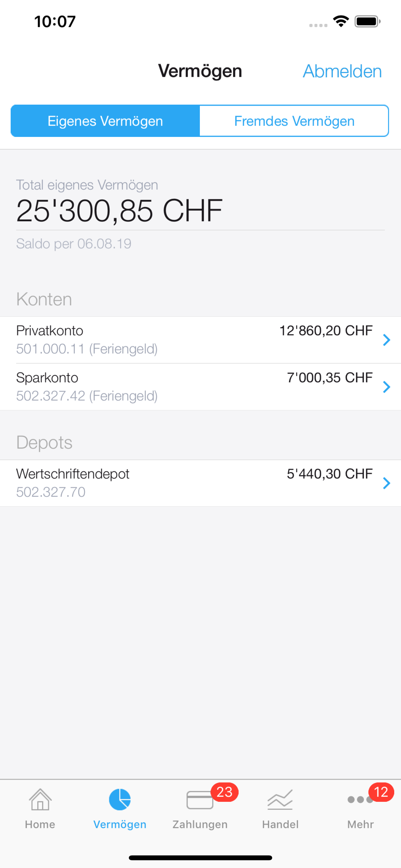The width and height of the screenshot is (401, 868).
Task: Expand Wertschriftendepot chevron arrow
Action: tap(386, 483)
